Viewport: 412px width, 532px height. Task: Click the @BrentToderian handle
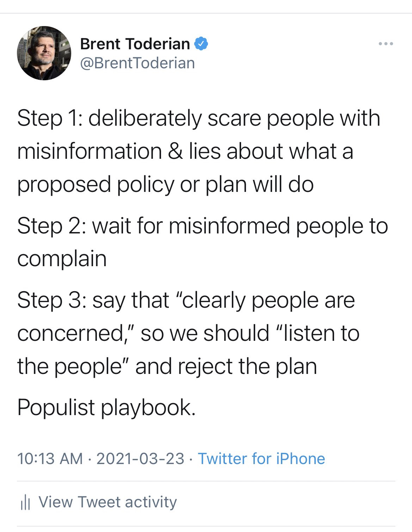pos(137,63)
